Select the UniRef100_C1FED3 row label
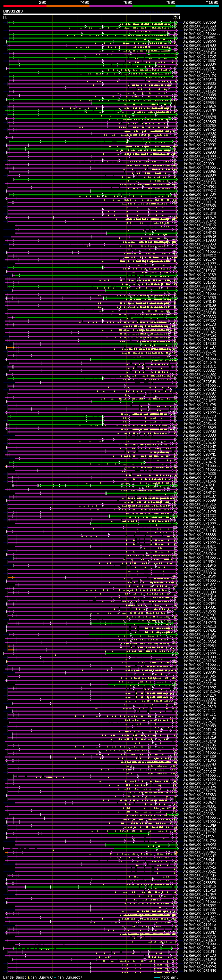 [199, 343]
